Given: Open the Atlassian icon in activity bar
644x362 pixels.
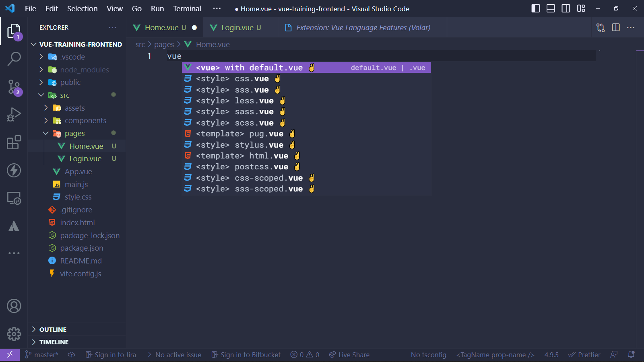Looking at the screenshot, I should tap(14, 226).
